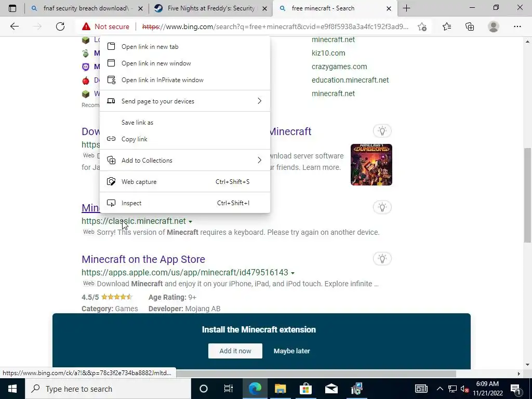This screenshot has height=399, width=532.
Task: Click the tab actions menu icon
Action: pos(12,8)
